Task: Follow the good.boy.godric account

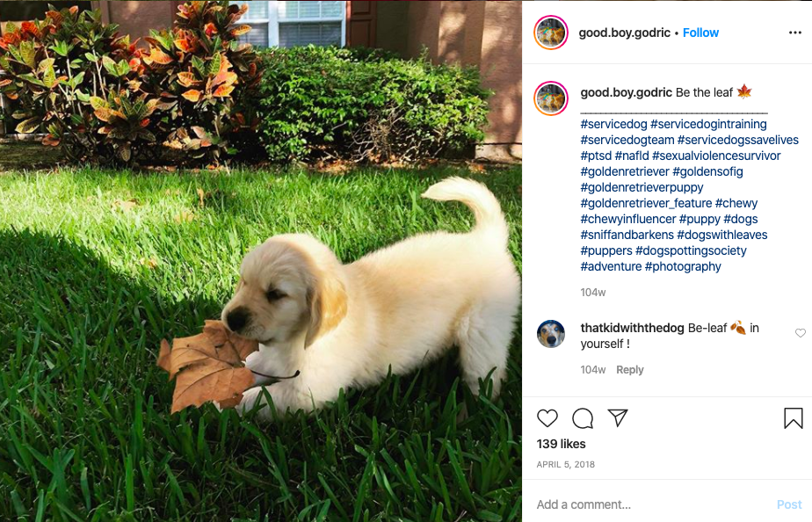Action: pyautogui.click(x=700, y=33)
